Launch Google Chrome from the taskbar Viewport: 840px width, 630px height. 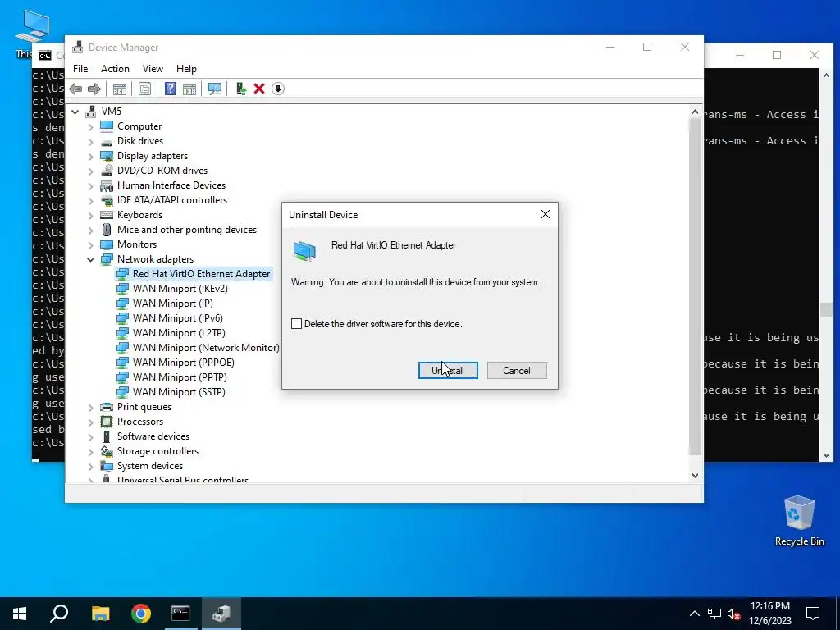click(x=141, y=614)
